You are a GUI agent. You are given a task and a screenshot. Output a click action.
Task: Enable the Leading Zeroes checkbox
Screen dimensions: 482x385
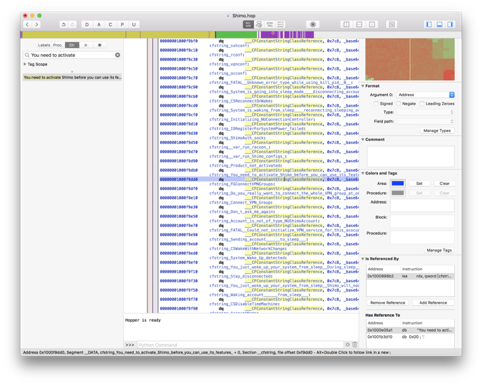coord(422,104)
